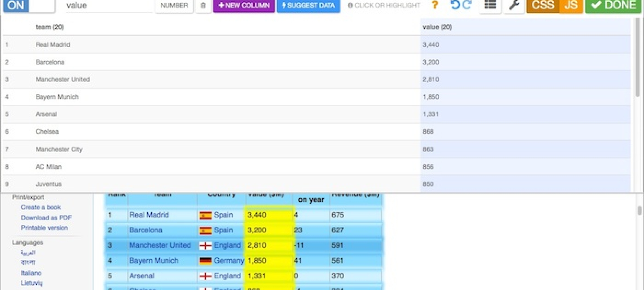Viewport: 644px width, 290px height.
Task: Click Spain flag in Barcelona row
Action: pos(205,230)
